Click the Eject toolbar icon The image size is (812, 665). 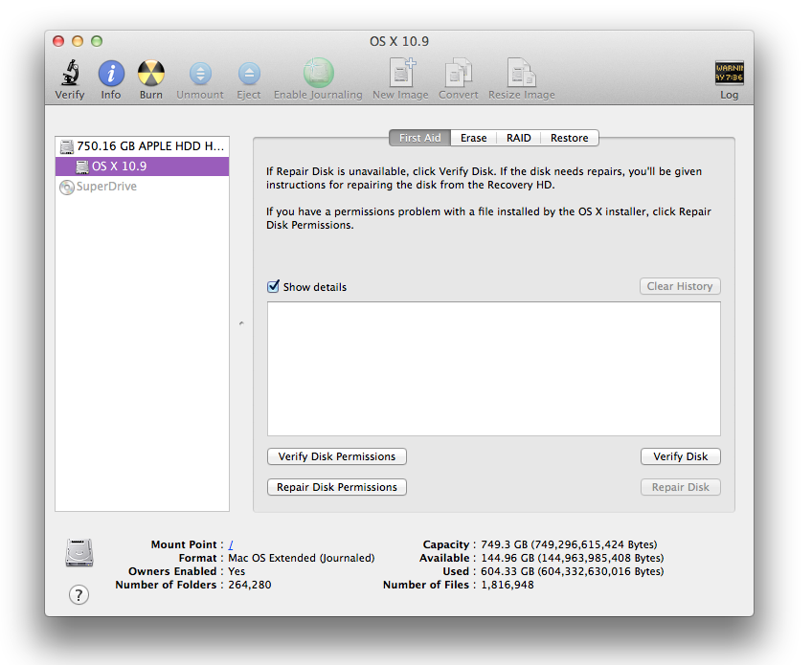pyautogui.click(x=249, y=74)
